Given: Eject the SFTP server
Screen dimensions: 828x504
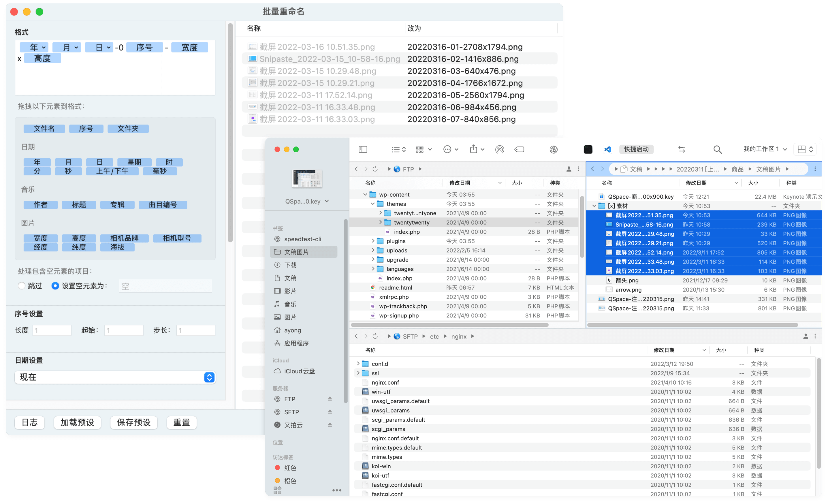Looking at the screenshot, I should [x=330, y=412].
